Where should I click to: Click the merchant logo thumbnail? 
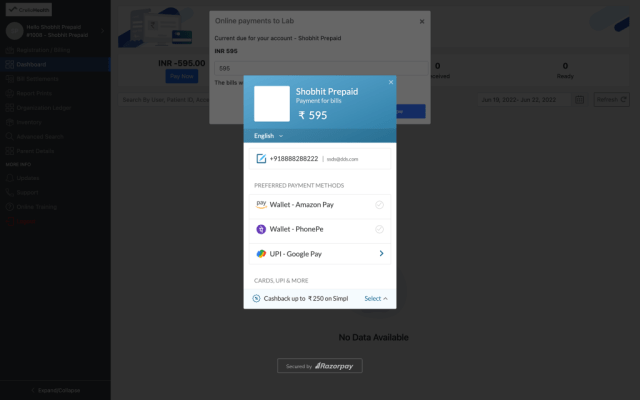[272, 104]
